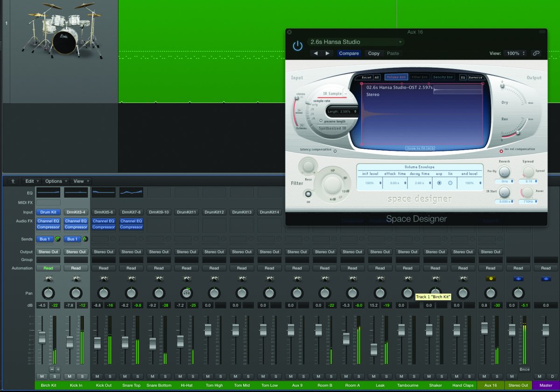Click Bnce button on Stereo Out
Image resolution: width=560 pixels, height=392 pixels.
524,369
